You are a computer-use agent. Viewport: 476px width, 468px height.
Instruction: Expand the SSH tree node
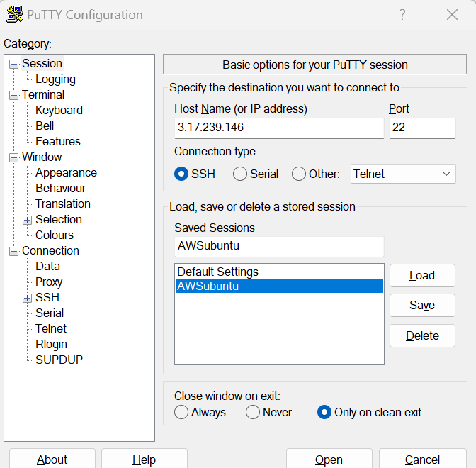[x=28, y=298]
